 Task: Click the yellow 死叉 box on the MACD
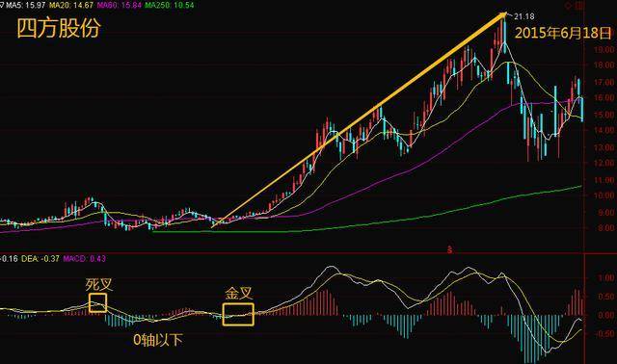pos(97,302)
